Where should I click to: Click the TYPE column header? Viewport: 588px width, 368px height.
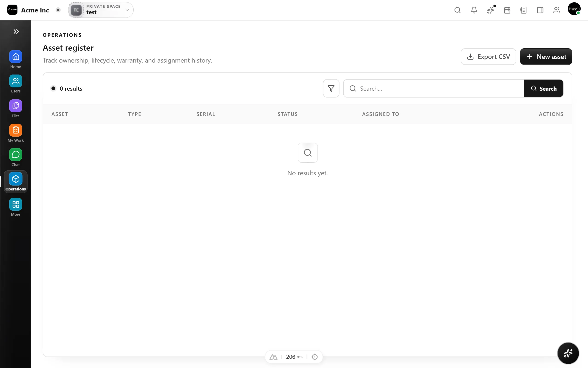[x=134, y=114]
